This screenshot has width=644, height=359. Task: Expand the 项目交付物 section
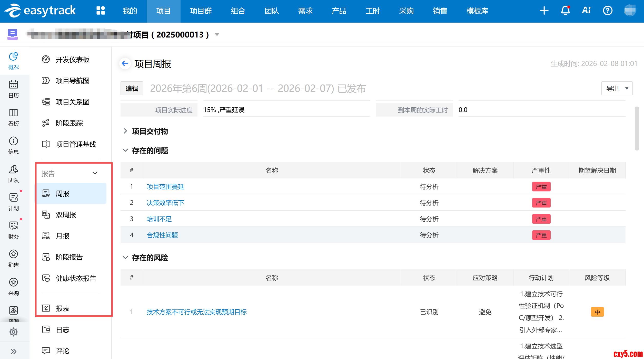click(125, 131)
